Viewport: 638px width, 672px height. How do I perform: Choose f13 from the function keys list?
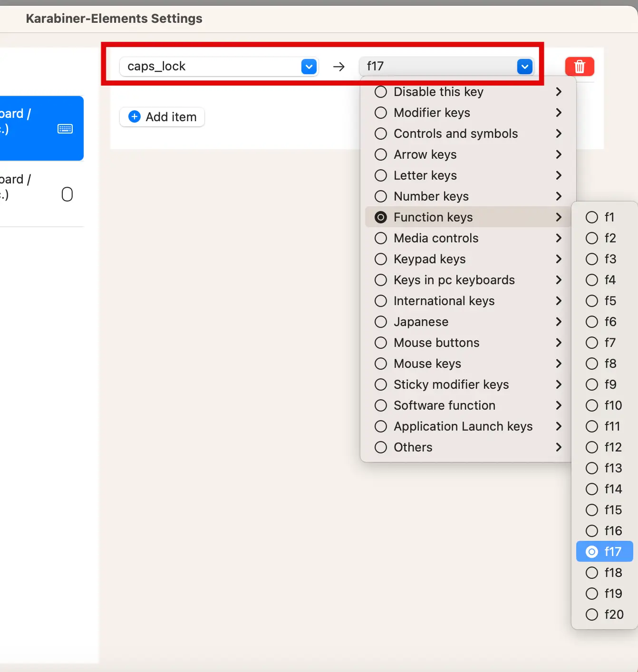pos(604,468)
